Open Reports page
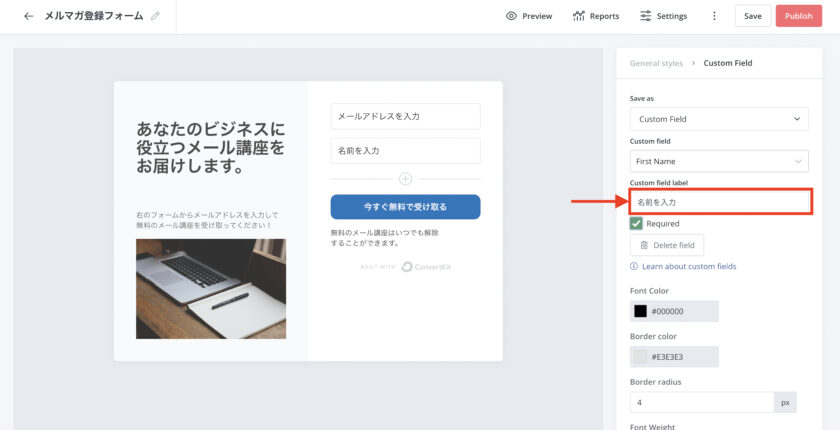 click(596, 16)
